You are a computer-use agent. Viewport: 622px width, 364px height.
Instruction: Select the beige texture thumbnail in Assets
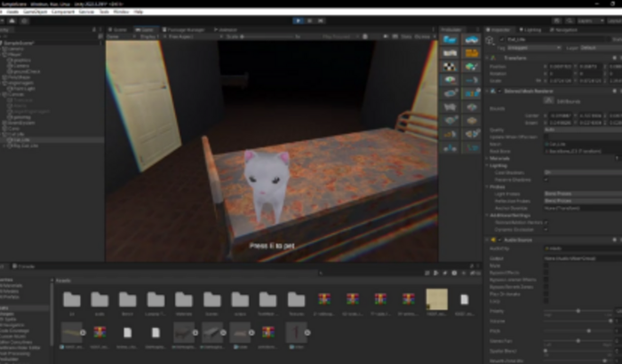pos(436,299)
